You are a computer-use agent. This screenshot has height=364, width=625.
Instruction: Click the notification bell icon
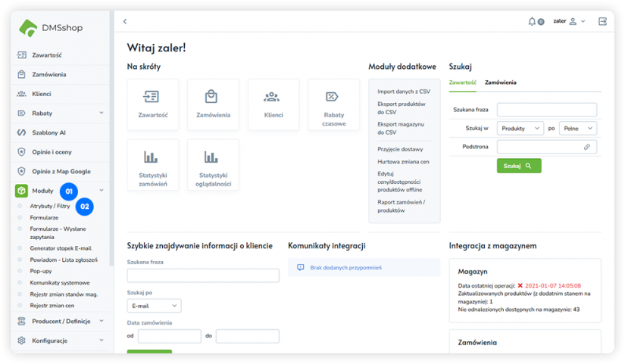533,21
